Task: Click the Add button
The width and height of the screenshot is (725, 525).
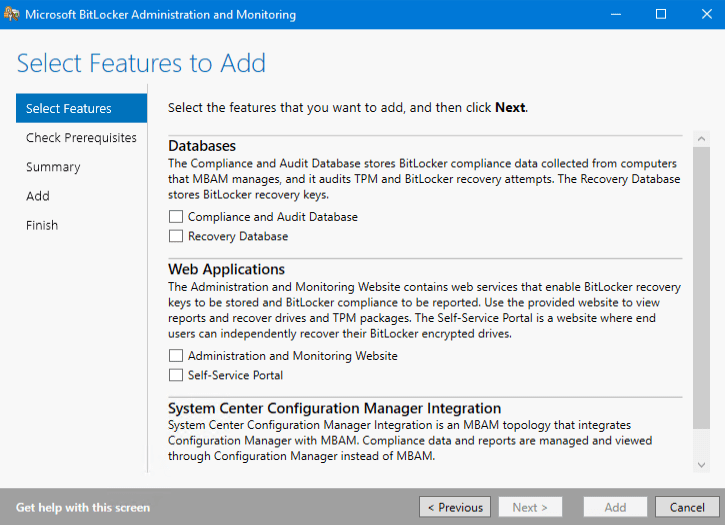Action: tap(615, 507)
